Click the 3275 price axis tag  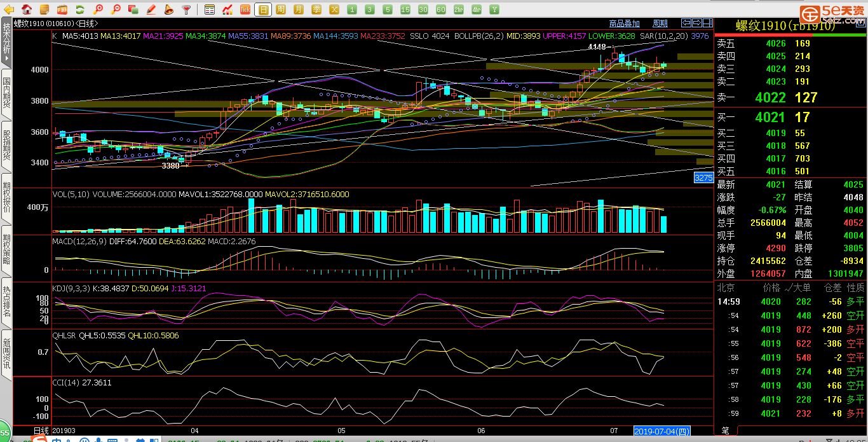[x=703, y=178]
